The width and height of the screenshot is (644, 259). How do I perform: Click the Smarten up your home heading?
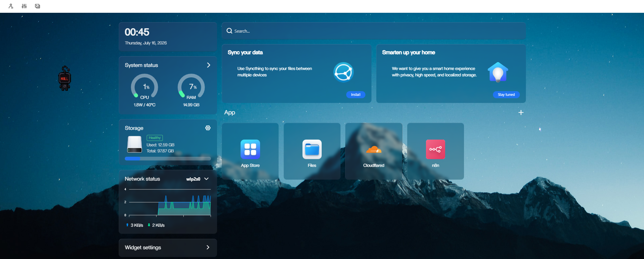408,52
